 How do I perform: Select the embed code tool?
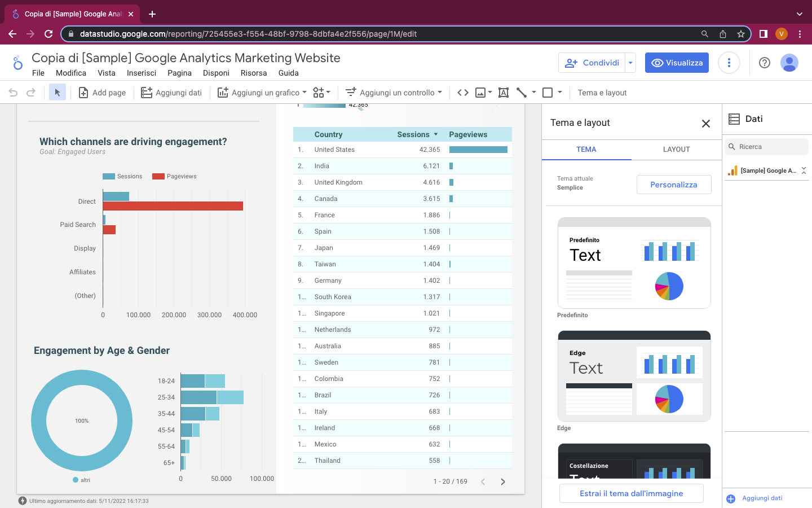click(462, 92)
